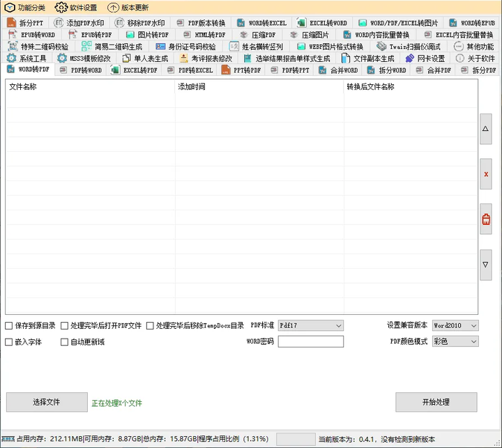Open the WORD/PDF/EXCEL转图片 tool
The height and width of the screenshot is (448, 502).
pos(398,23)
